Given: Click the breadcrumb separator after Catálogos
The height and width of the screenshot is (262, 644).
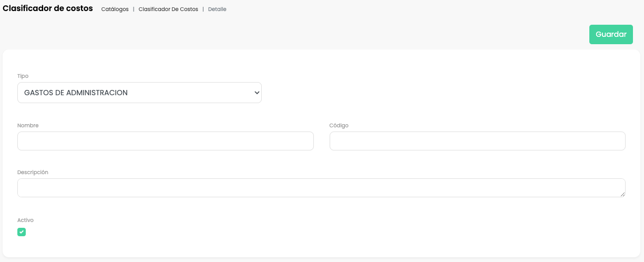Looking at the screenshot, I should click(134, 9).
